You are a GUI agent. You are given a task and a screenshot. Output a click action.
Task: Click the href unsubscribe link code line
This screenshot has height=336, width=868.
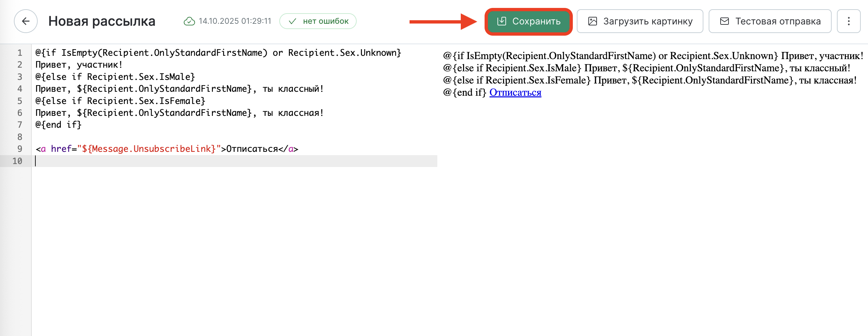[x=167, y=149]
